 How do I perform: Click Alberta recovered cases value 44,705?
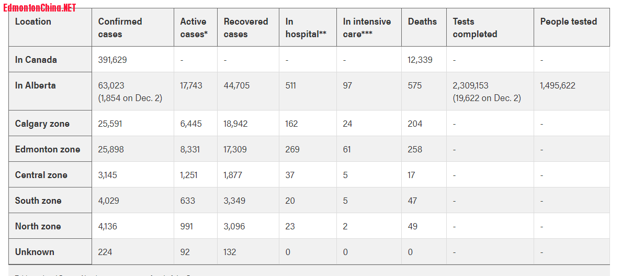coord(237,85)
